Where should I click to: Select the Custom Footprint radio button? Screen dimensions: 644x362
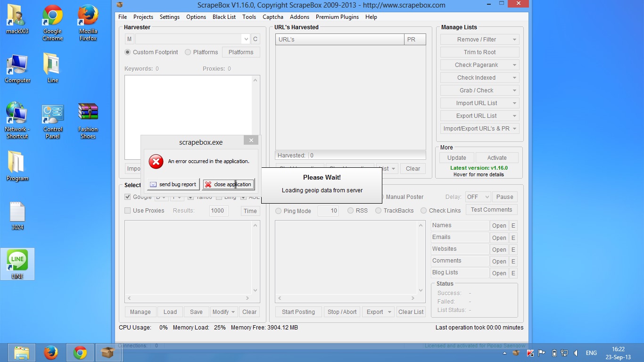(128, 52)
